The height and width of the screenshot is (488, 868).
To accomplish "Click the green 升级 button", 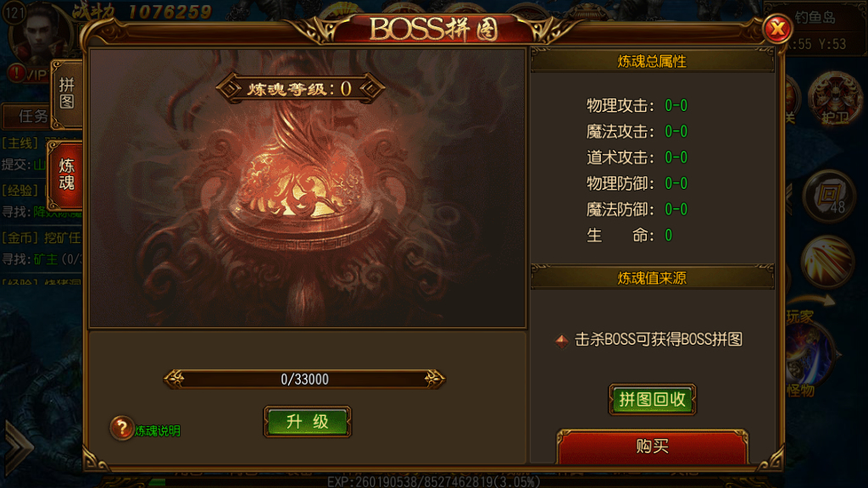I will [x=307, y=422].
